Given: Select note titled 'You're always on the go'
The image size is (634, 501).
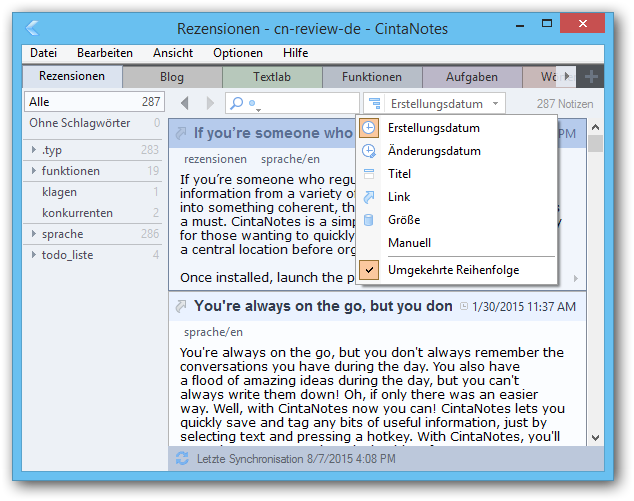Looking at the screenshot, I should tap(323, 306).
